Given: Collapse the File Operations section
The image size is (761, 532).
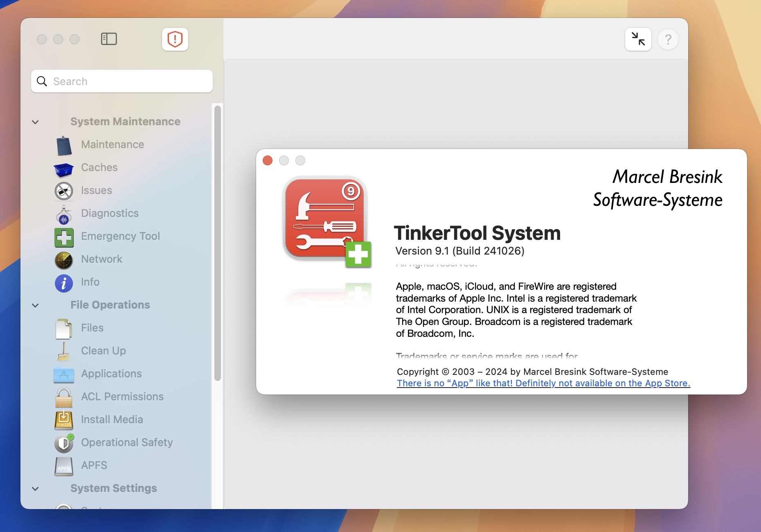Looking at the screenshot, I should 35,305.
